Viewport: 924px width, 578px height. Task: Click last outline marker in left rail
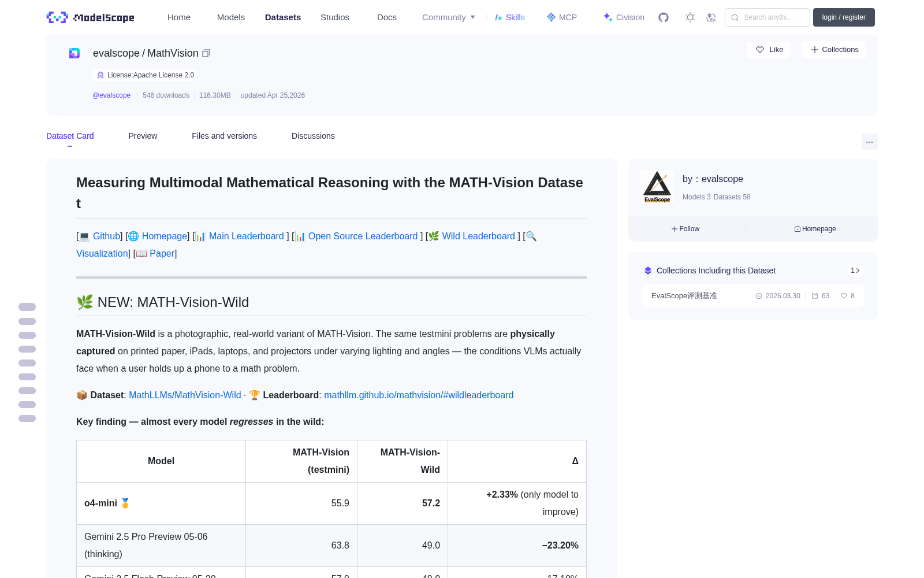pyautogui.click(x=27, y=418)
